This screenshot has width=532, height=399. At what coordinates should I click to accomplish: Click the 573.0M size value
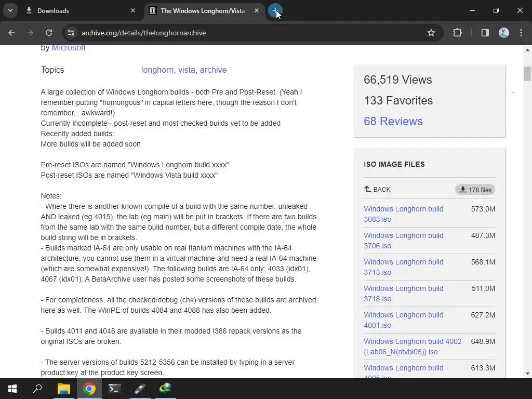click(483, 209)
